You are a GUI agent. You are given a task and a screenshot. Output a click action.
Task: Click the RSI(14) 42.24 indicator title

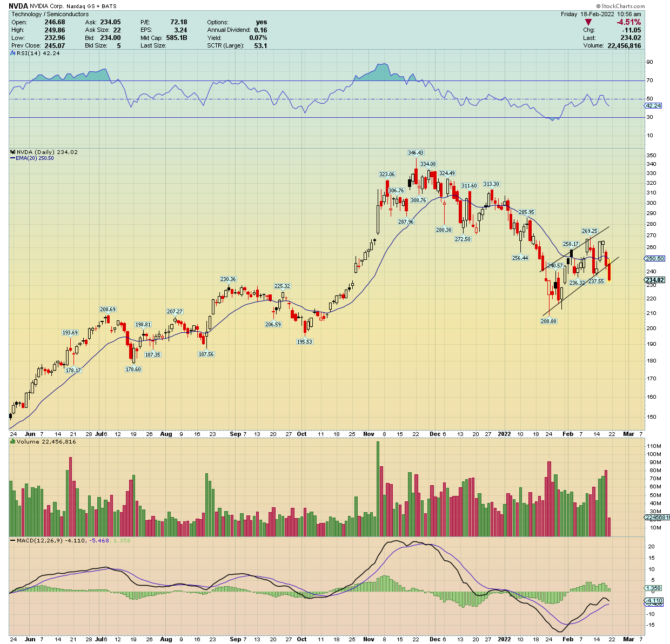pos(36,53)
